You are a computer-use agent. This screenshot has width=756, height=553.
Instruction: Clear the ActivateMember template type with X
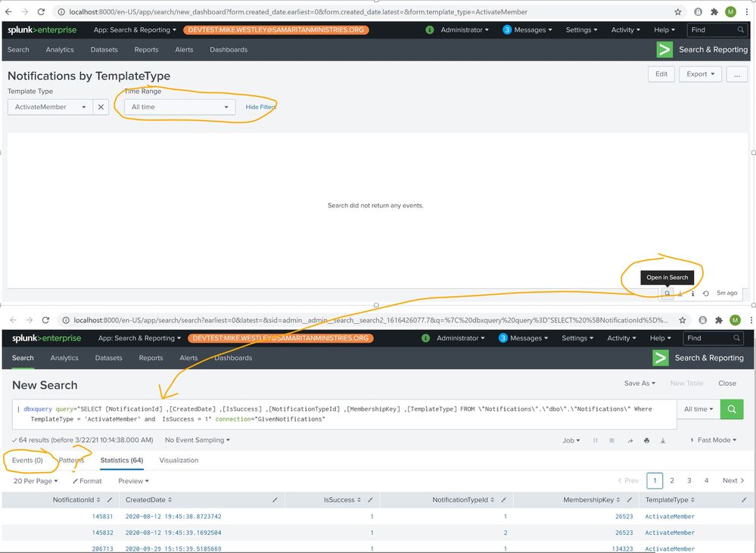pyautogui.click(x=101, y=107)
